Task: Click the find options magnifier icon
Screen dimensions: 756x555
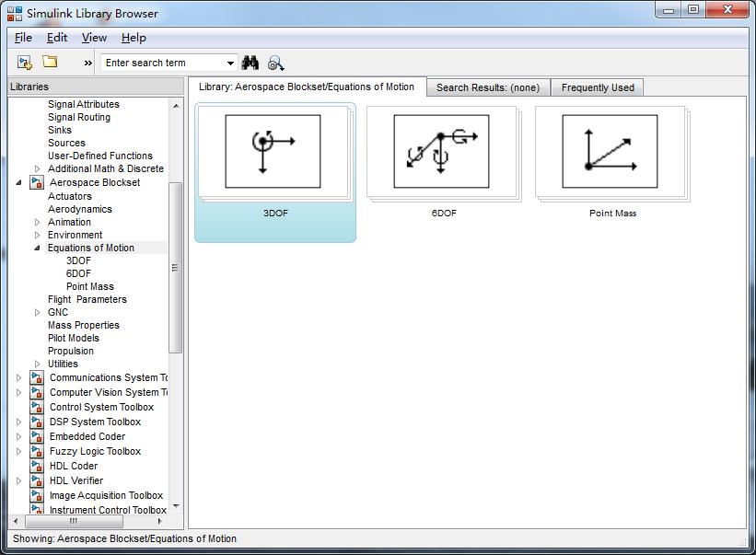Action: pyautogui.click(x=276, y=63)
